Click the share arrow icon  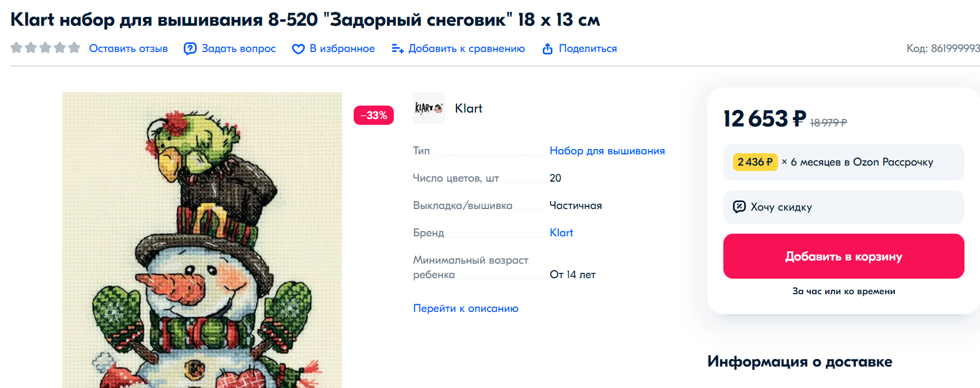pos(547,49)
